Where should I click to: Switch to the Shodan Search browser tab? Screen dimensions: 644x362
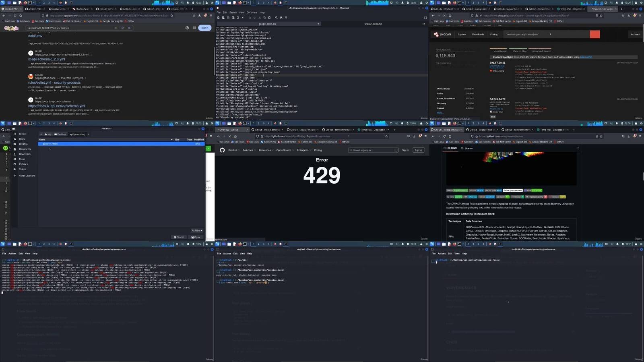click(82, 9)
